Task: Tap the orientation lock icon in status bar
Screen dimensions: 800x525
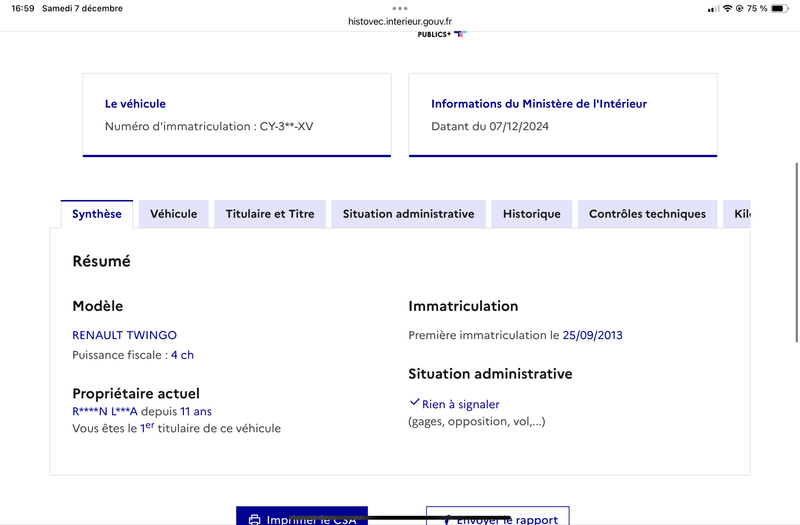Action: pyautogui.click(x=739, y=8)
